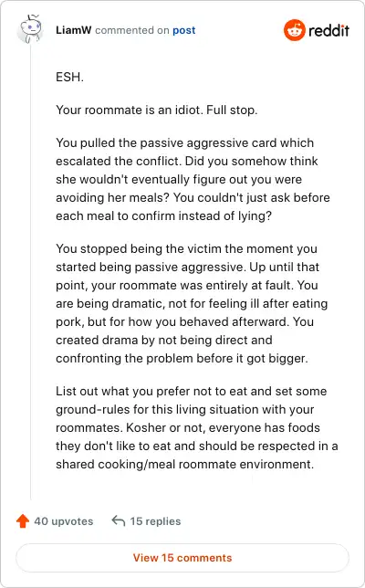
Task: Click the 'List out what you prefer' paragraph
Action: [197, 427]
